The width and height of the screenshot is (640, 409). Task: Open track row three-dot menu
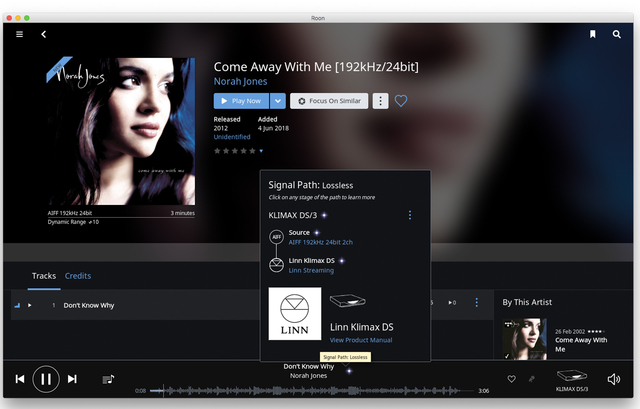[476, 302]
